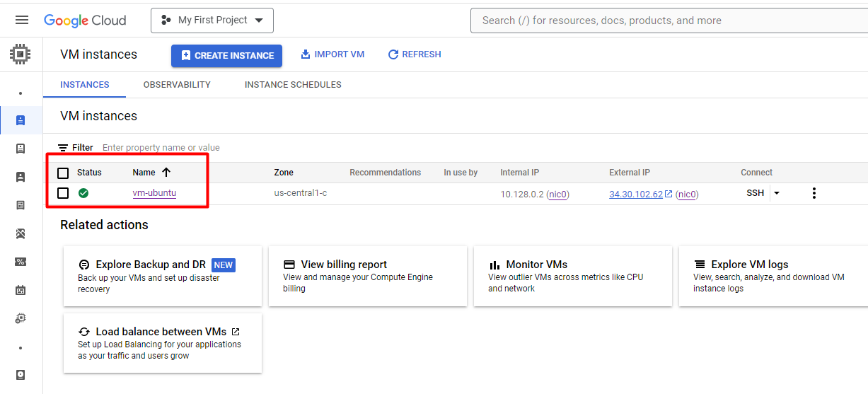This screenshot has height=394, width=868.
Task: Click the nic0 link beside external IP
Action: (x=687, y=194)
